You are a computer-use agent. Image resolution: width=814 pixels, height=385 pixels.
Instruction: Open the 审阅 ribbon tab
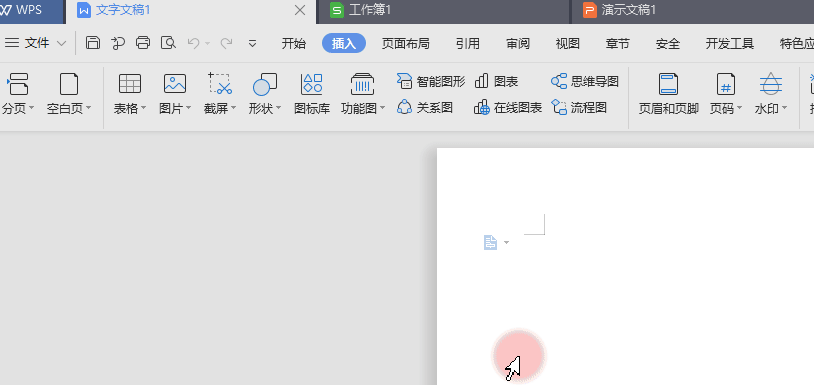click(x=518, y=44)
